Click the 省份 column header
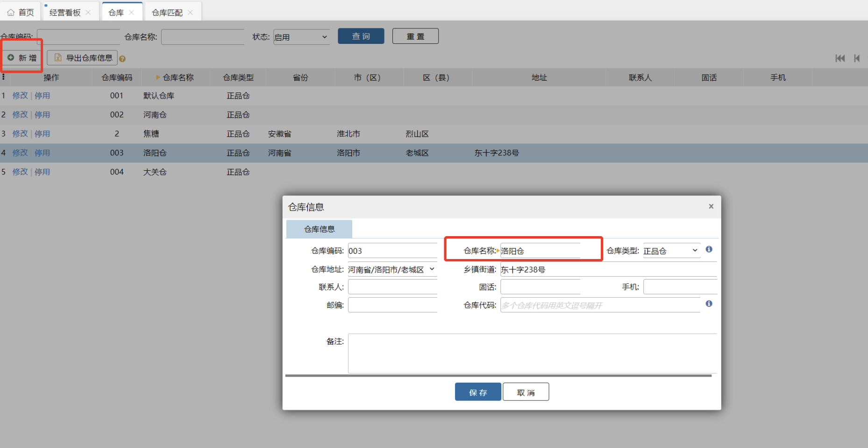Screen dimensions: 868x448 pyautogui.click(x=300, y=77)
